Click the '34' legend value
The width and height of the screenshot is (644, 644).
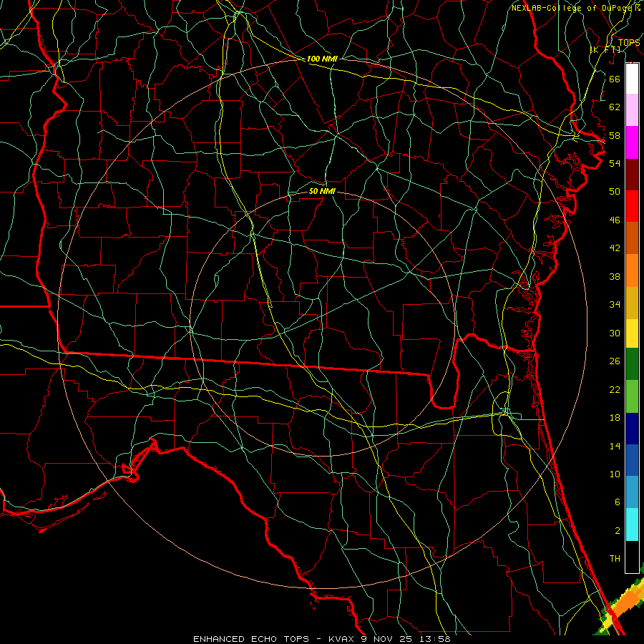point(615,304)
